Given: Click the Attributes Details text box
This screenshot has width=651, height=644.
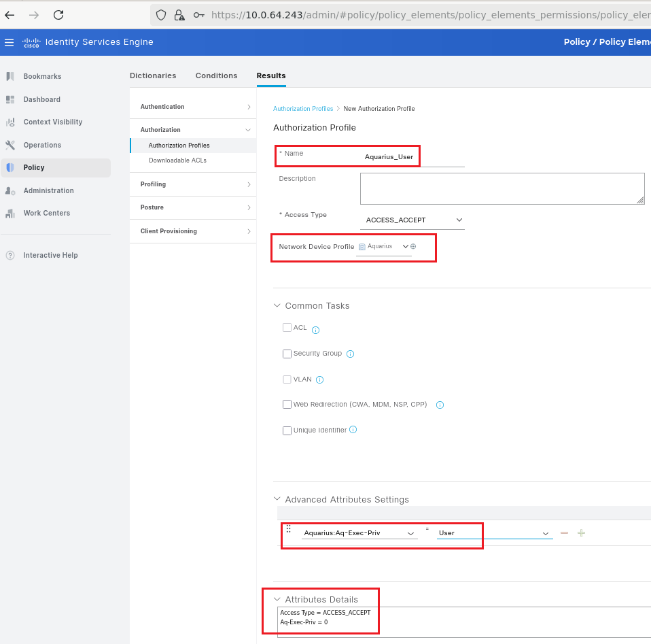Looking at the screenshot, I should coord(463,622).
